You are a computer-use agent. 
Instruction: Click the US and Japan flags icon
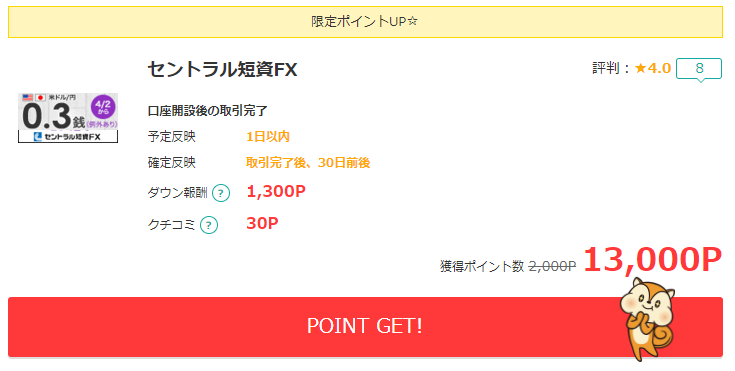click(34, 98)
